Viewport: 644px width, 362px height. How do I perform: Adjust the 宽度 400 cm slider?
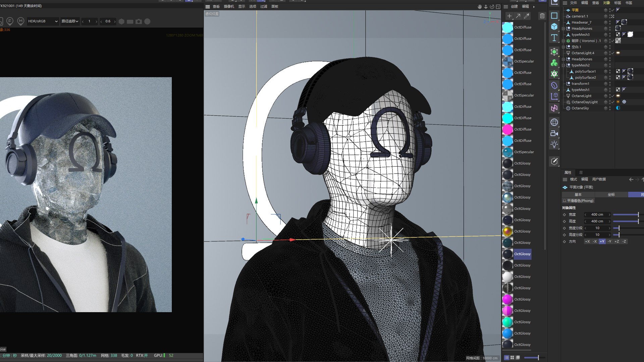626,215
